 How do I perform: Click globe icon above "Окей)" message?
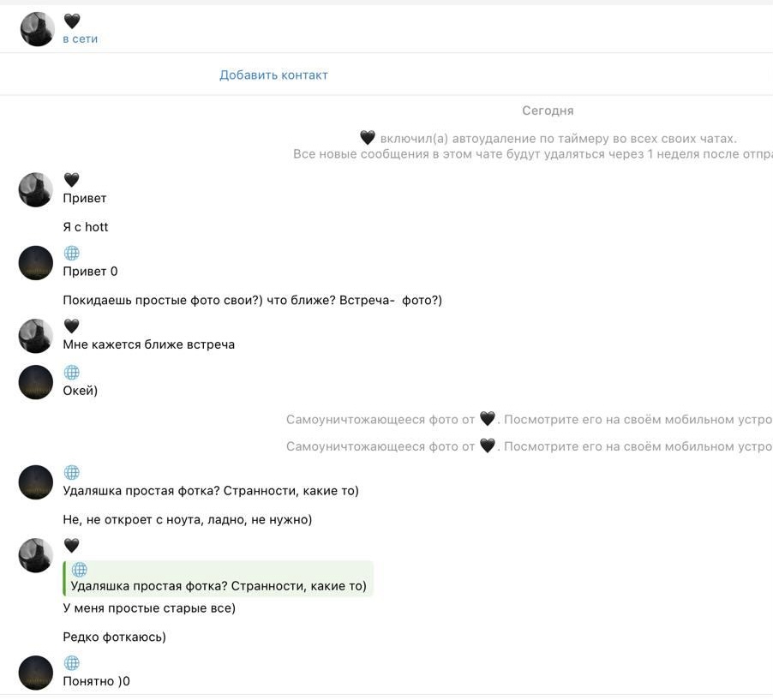tap(72, 373)
